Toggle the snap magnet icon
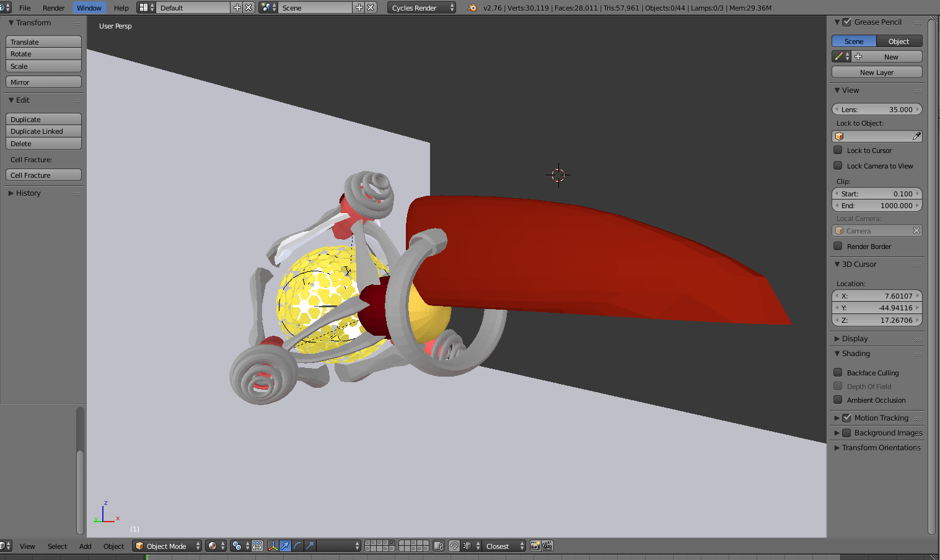 454,546
